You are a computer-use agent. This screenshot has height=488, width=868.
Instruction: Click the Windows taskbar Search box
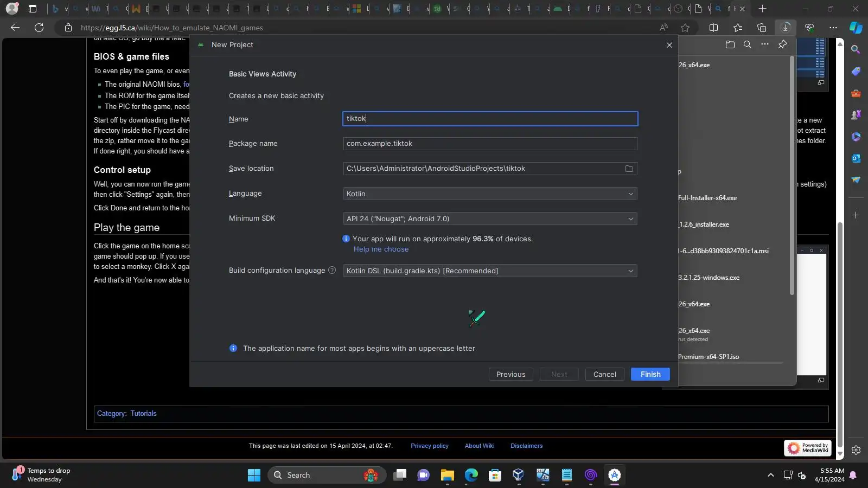(327, 475)
